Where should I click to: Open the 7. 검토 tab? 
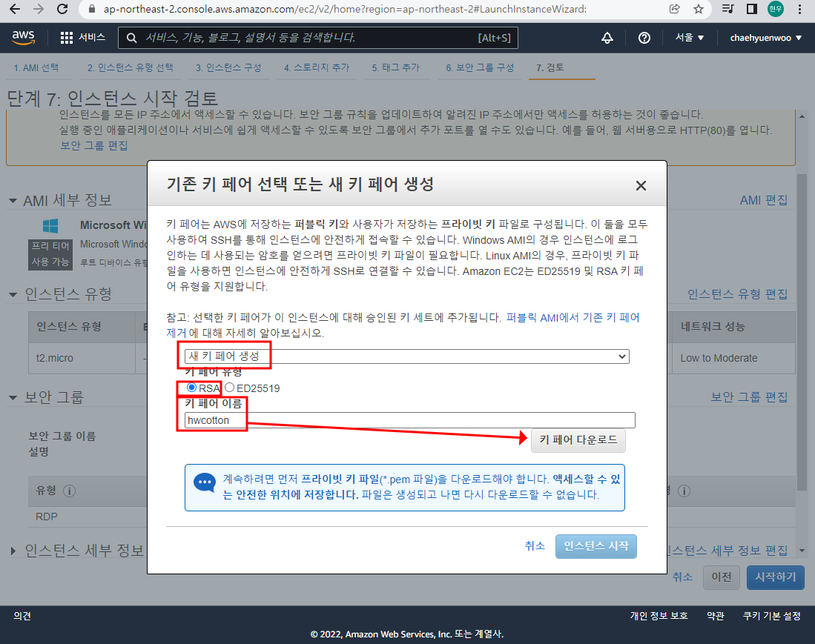point(550,68)
